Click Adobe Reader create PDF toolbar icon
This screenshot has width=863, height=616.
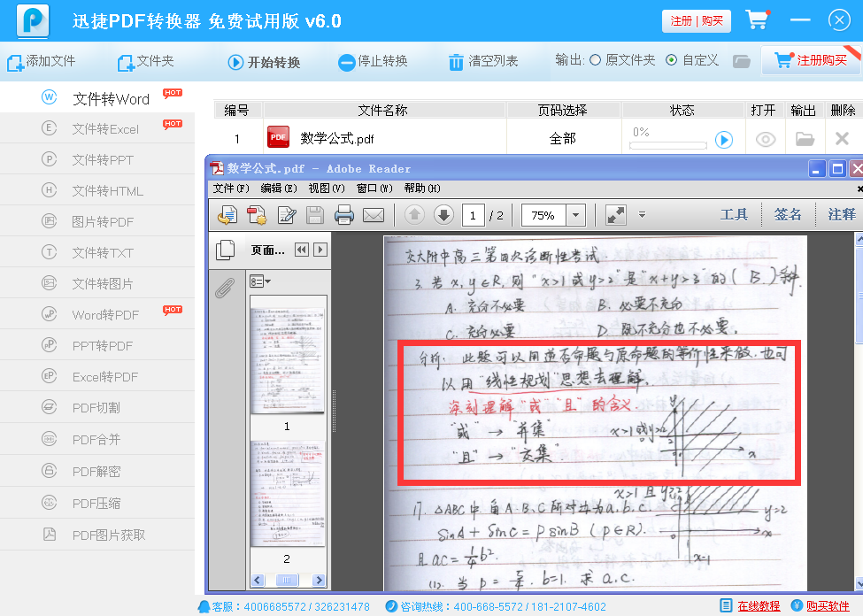pos(257,215)
